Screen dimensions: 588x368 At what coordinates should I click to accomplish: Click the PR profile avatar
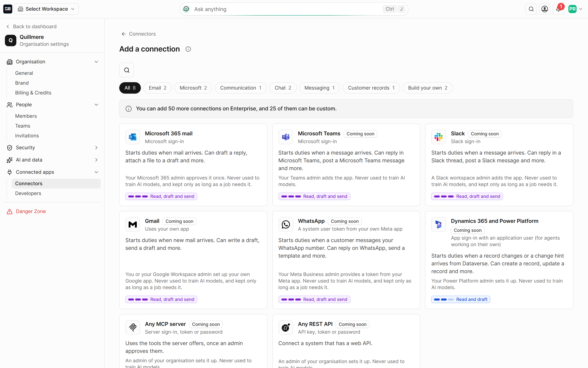[x=572, y=9]
